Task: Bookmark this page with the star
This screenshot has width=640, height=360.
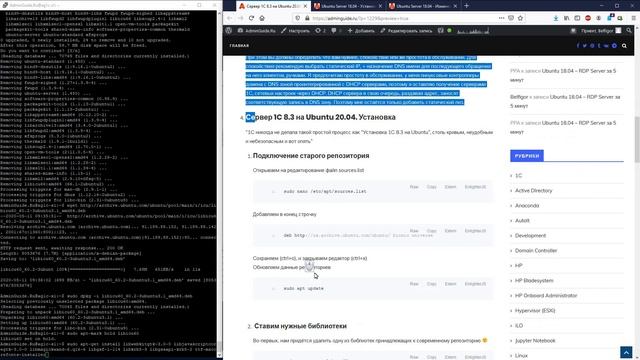Action: click(520, 18)
